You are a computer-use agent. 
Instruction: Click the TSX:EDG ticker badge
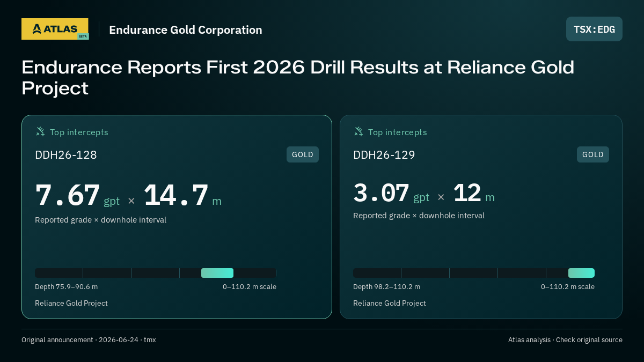594,29
